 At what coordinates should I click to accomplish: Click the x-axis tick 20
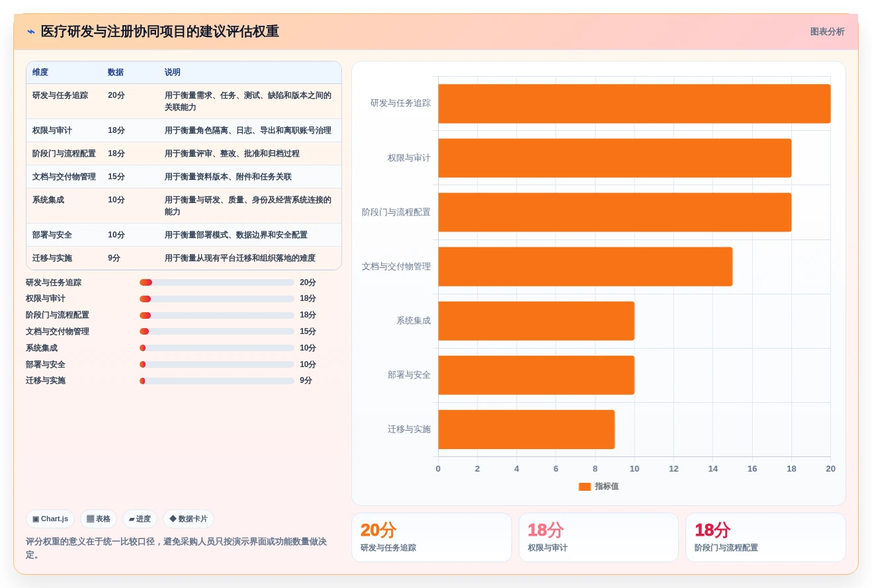tap(830, 469)
